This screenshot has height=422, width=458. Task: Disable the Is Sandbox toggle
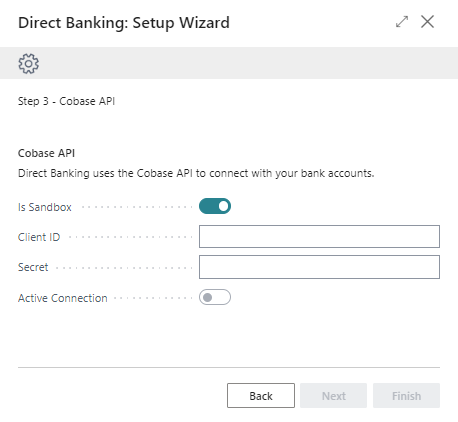215,206
